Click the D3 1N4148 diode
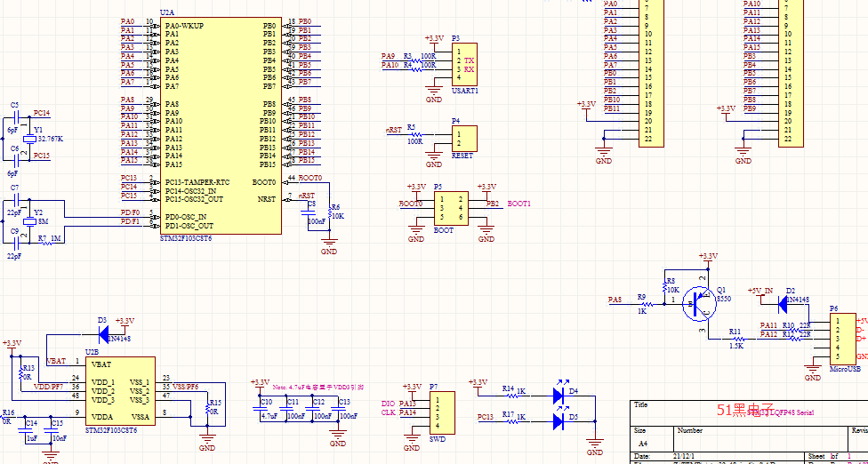Image resolution: width=868 pixels, height=464 pixels. point(103,333)
